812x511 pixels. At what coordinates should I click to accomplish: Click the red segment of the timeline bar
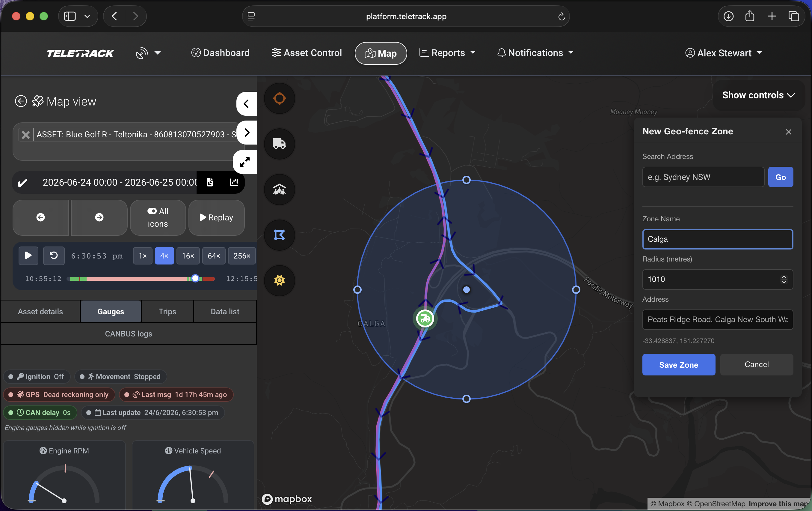pyautogui.click(x=209, y=279)
